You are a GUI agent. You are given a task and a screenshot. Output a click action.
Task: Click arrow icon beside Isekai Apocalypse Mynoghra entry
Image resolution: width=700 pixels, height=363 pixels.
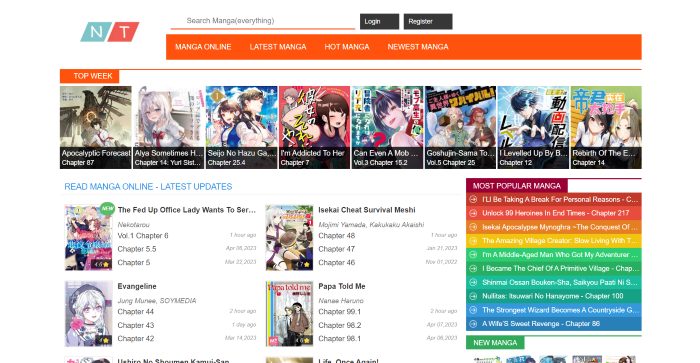point(473,227)
